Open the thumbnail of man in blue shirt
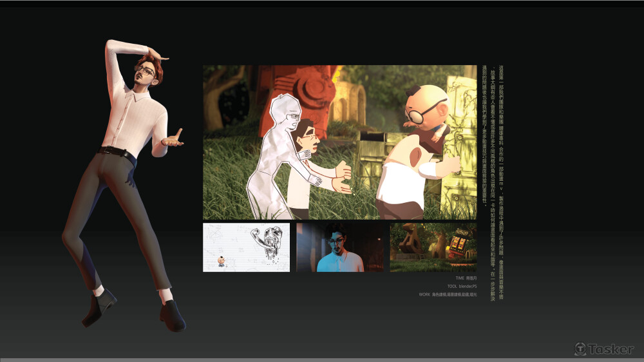Image resolution: width=644 pixels, height=362 pixels. 339,247
